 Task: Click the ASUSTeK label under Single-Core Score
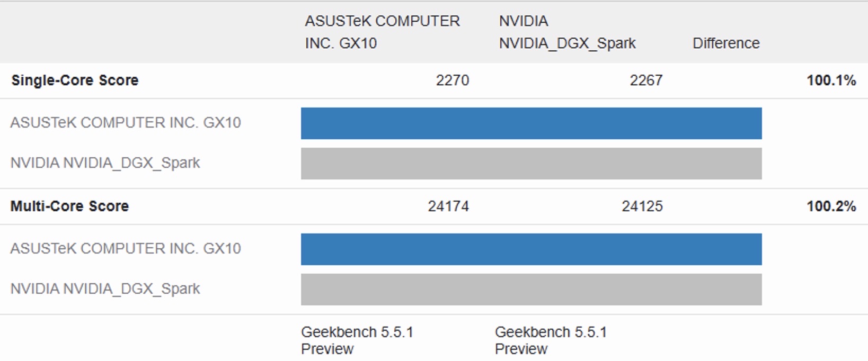coord(126,123)
